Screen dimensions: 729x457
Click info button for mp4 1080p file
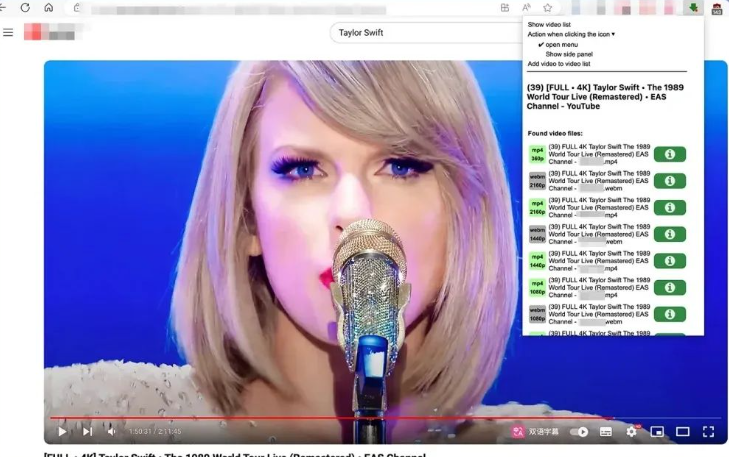click(670, 288)
